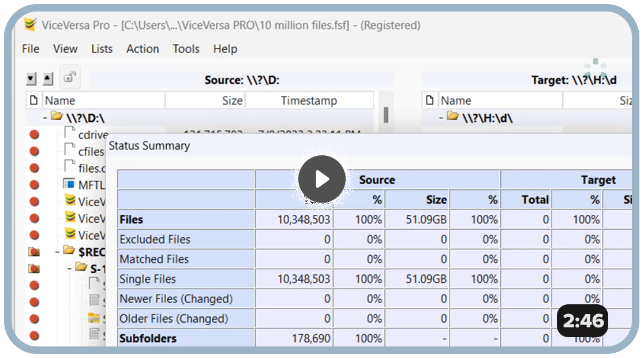Select the cfiles file entry
Image resolution: width=644 pixels, height=358 pixels.
(91, 152)
